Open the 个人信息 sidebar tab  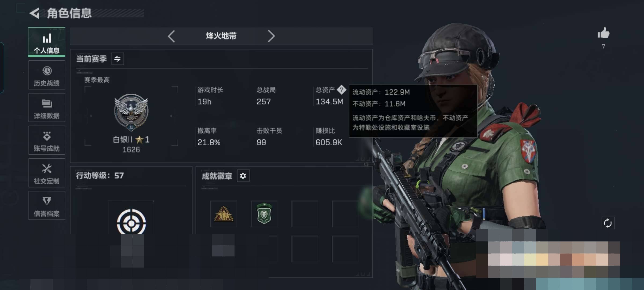pos(47,42)
